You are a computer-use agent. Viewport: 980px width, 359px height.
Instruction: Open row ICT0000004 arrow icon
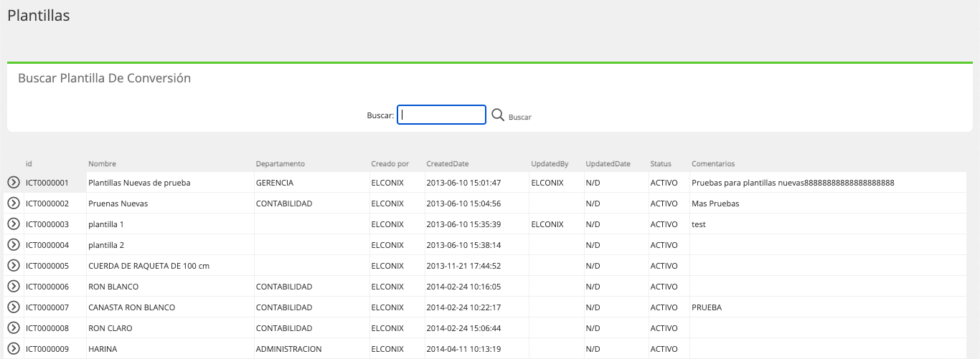point(13,245)
